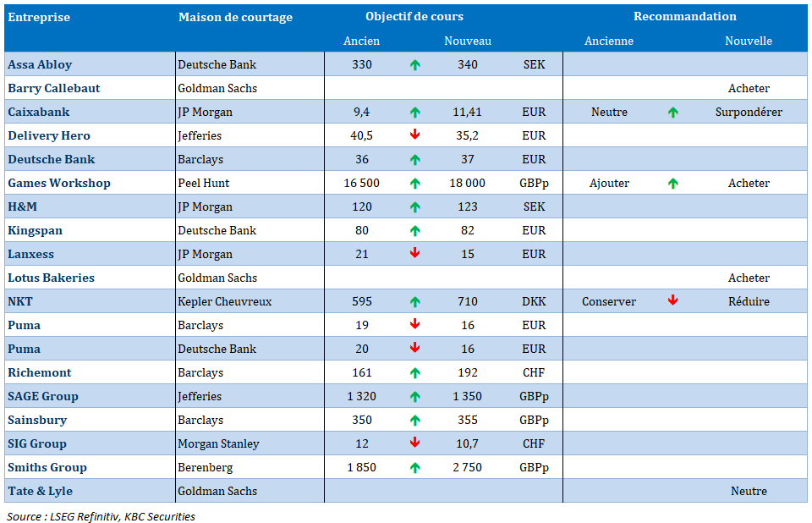Select the Maison de courtage header
The height and width of the screenshot is (523, 812).
click(235, 17)
